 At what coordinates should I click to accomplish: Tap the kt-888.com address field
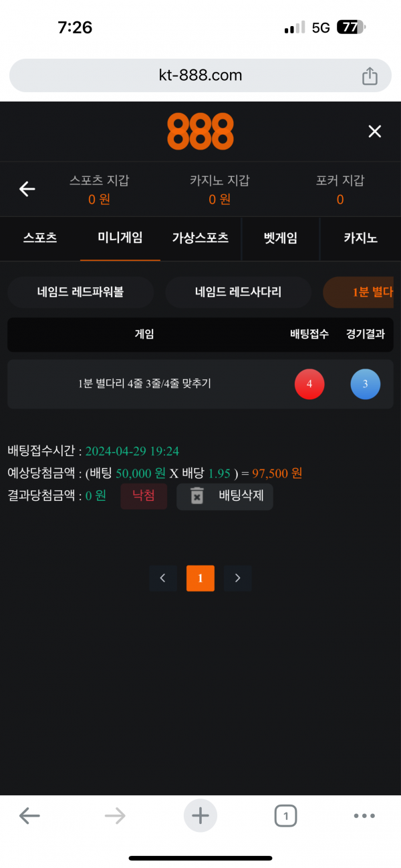[200, 75]
